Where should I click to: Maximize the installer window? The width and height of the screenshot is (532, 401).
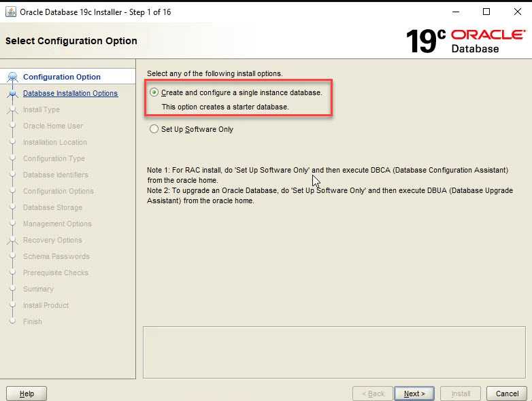pos(486,12)
